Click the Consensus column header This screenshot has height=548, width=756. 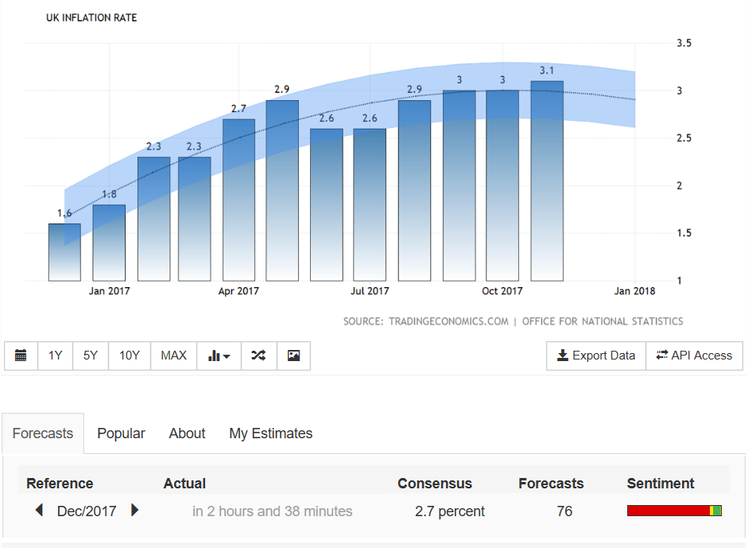point(435,484)
